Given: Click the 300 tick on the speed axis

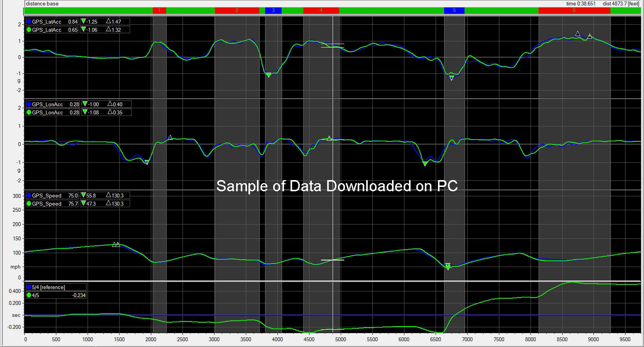Looking at the screenshot, I should click(x=17, y=196).
